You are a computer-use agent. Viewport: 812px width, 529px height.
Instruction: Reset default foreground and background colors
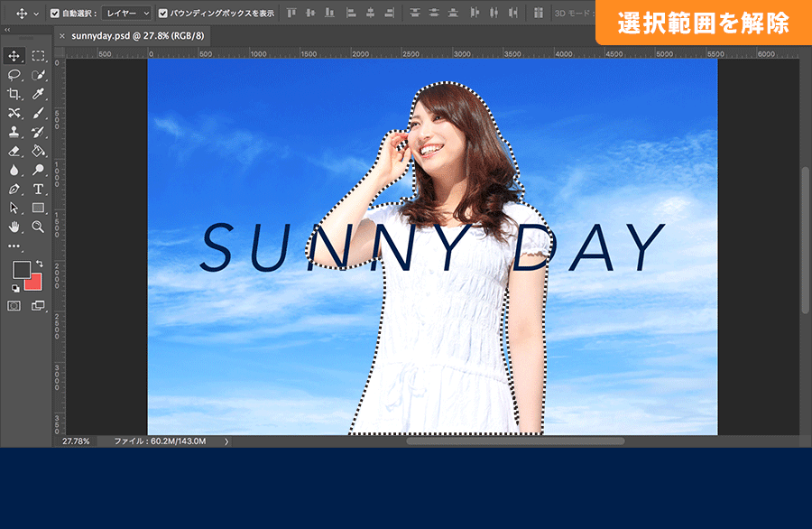coord(15,289)
